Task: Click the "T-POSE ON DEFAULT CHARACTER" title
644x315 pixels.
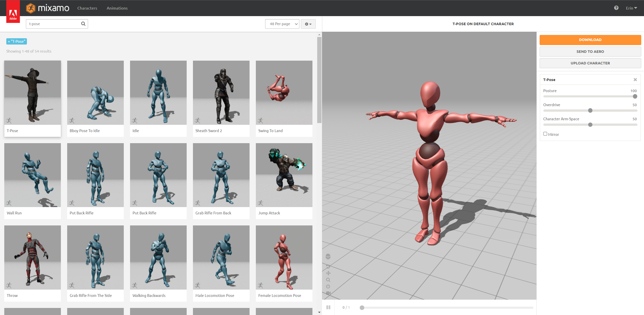Action: coord(483,24)
